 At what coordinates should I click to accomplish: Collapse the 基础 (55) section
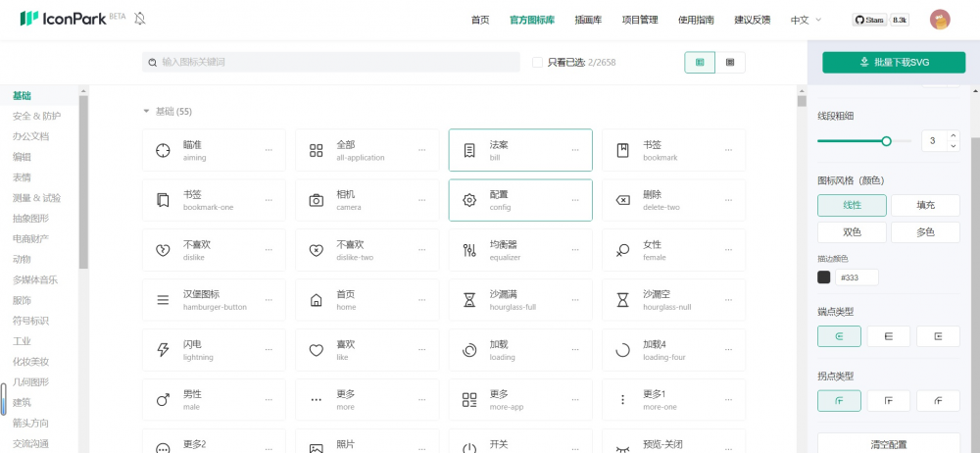point(147,112)
